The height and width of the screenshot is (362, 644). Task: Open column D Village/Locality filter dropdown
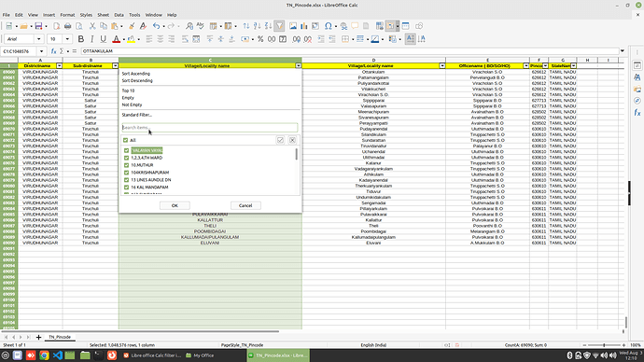[442, 65]
